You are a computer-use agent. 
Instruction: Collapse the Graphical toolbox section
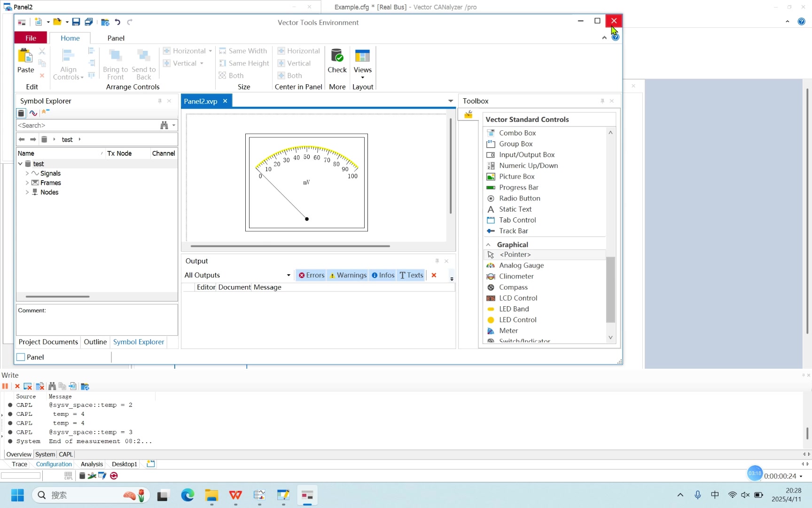[488, 245]
